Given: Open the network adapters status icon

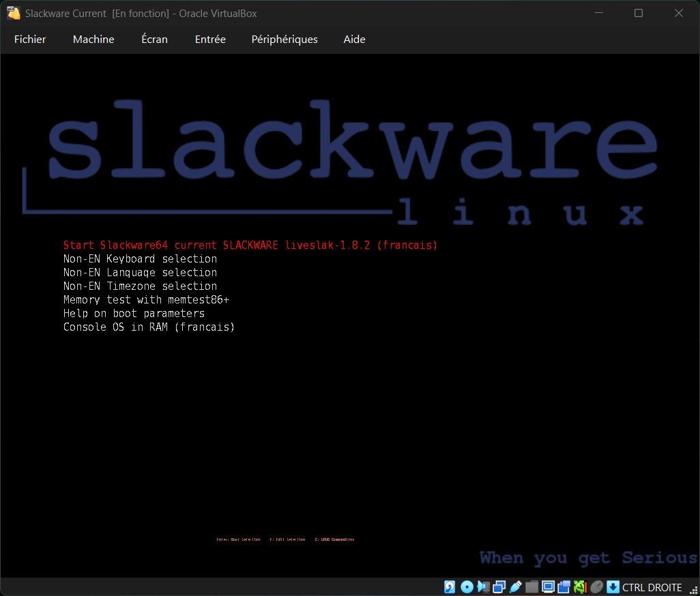Looking at the screenshot, I should click(499, 587).
